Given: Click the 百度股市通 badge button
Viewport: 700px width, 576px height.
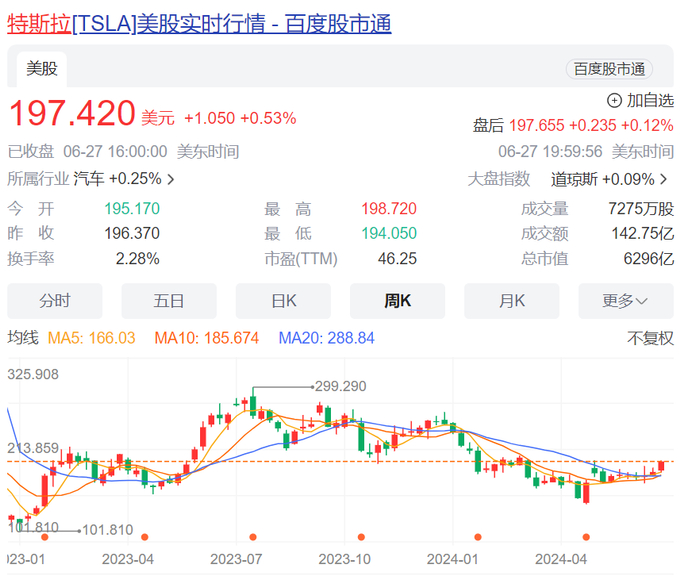Looking at the screenshot, I should click(609, 69).
